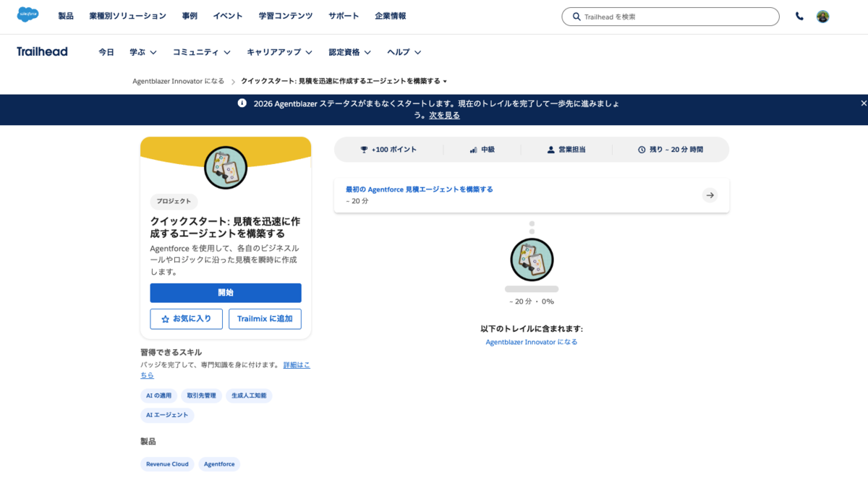Click the Trailhead logo

click(42, 51)
